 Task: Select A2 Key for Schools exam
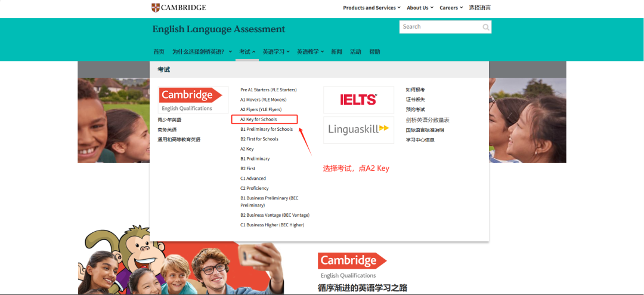click(x=259, y=119)
